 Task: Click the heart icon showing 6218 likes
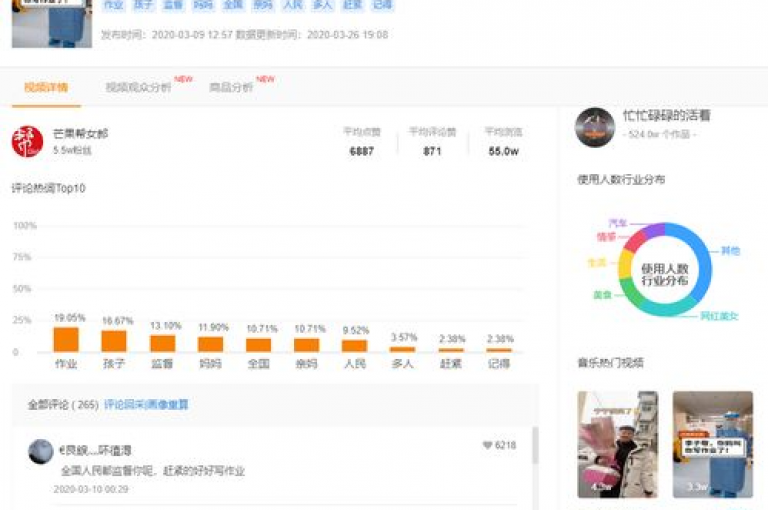487,445
